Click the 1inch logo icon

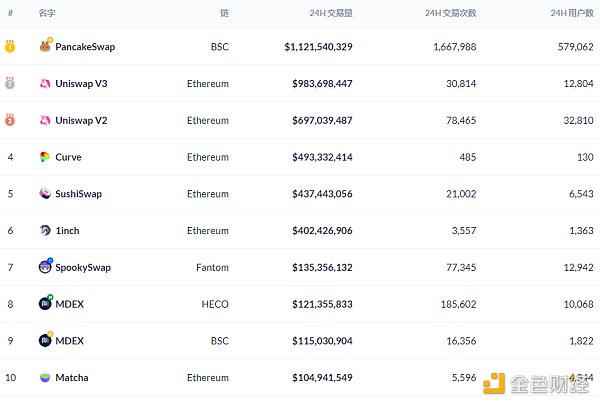coord(45,231)
